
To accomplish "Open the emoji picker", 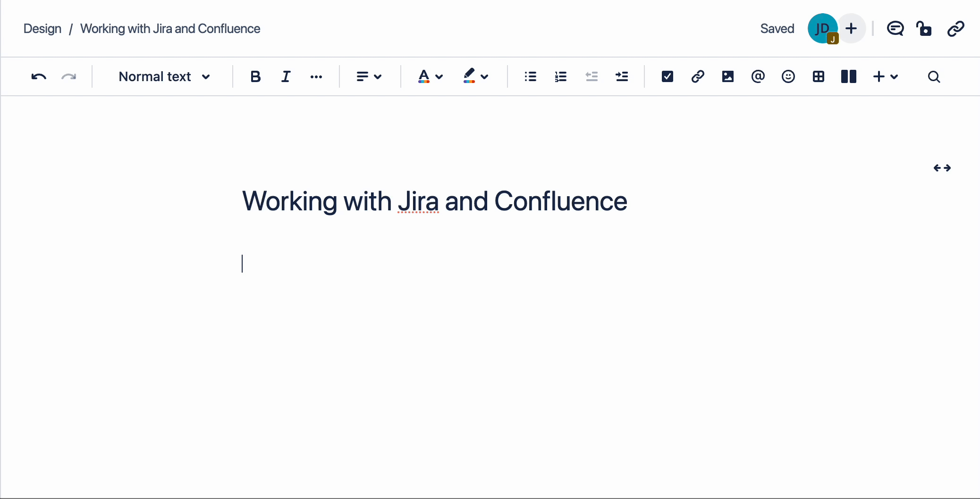I will (x=788, y=76).
